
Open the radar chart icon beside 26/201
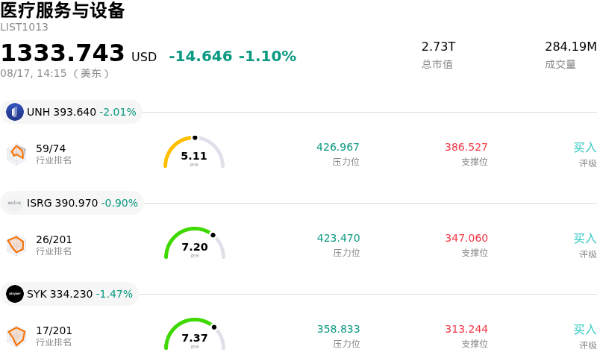coord(16,245)
